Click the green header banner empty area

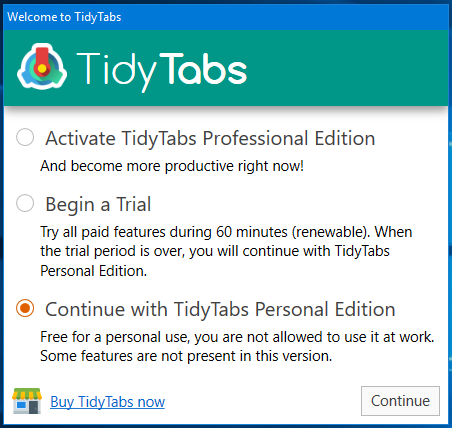tap(347, 68)
